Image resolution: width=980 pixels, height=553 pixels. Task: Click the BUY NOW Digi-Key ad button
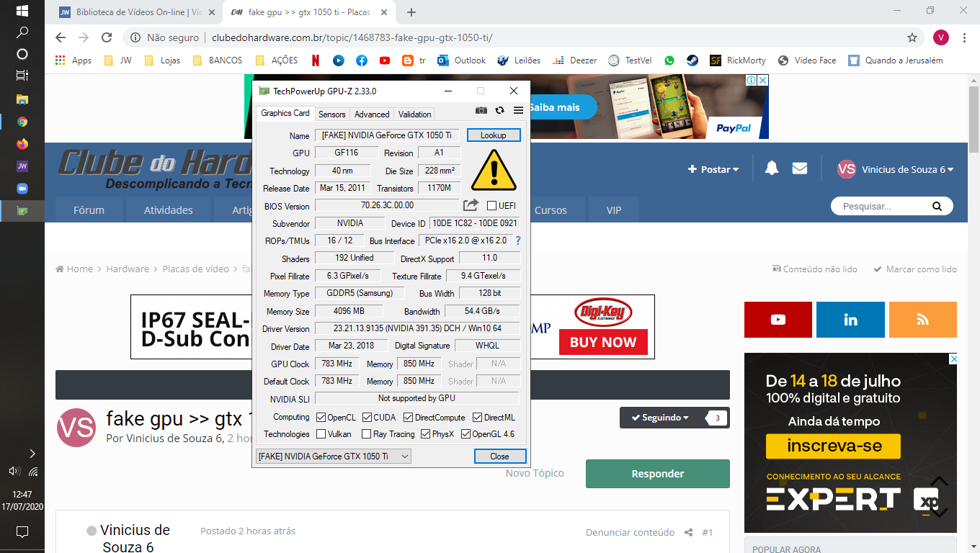pos(603,342)
